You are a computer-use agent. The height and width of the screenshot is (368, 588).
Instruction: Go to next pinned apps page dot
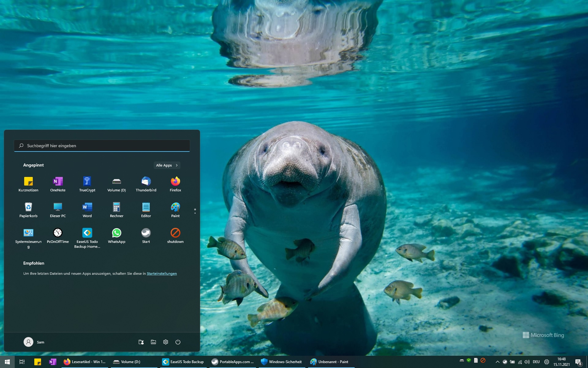pos(195,213)
